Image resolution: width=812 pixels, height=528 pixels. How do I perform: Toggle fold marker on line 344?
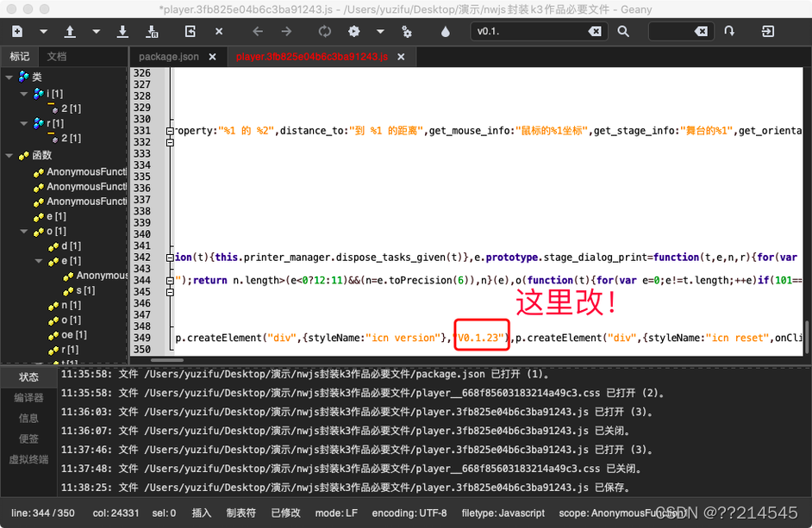click(x=169, y=281)
